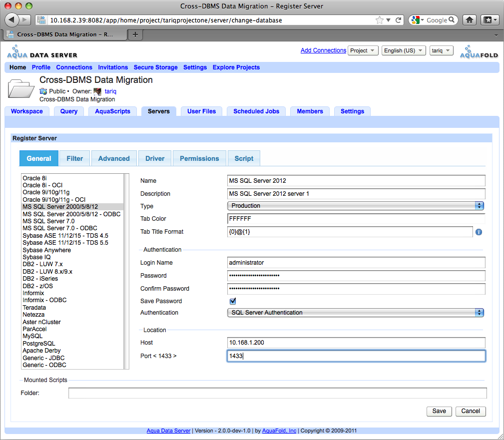Click the browser Back arrow button
The height and width of the screenshot is (440, 504).
[12, 20]
